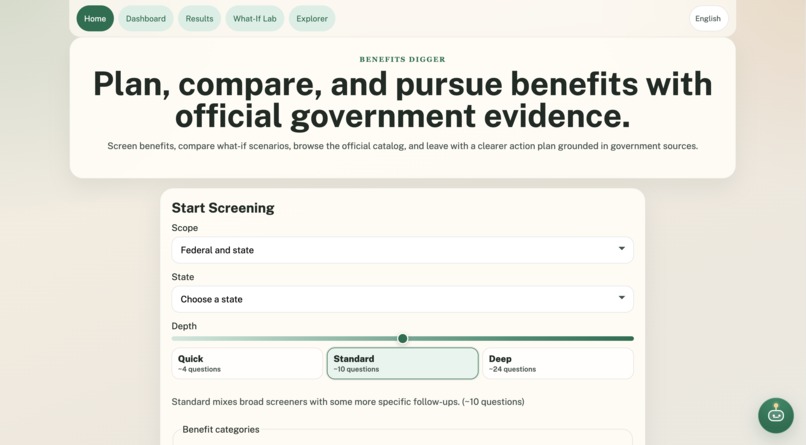Go to the Home tab
This screenshot has width=806, height=445.
pos(95,18)
